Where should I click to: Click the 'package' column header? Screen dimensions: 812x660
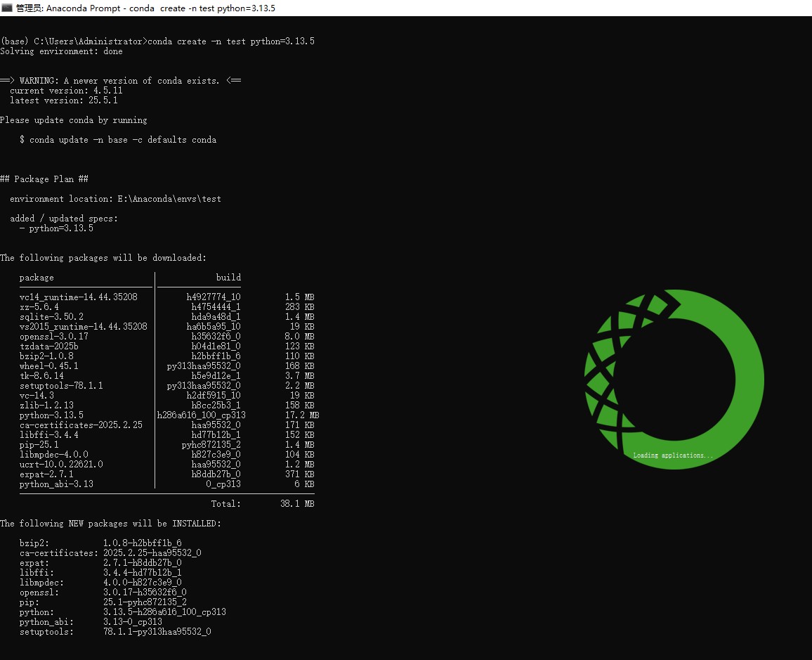click(x=37, y=278)
